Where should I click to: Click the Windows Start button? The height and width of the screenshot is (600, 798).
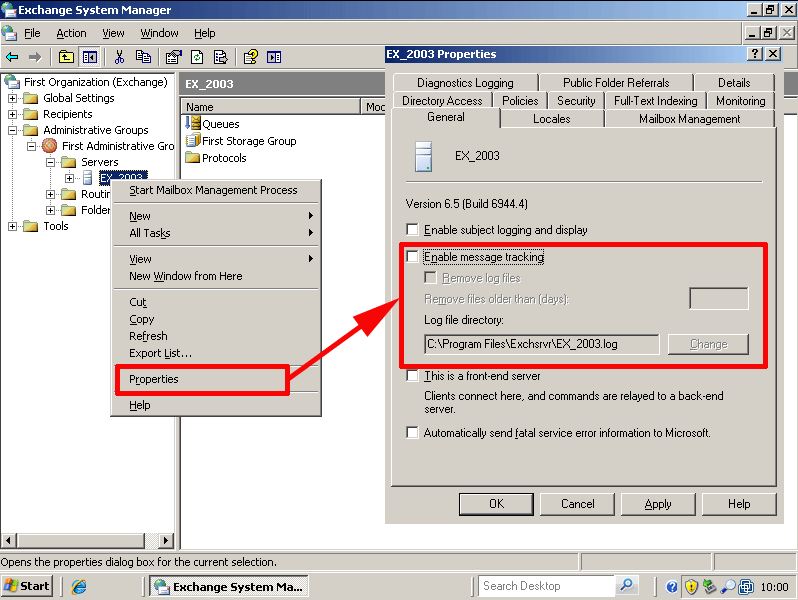(27, 586)
